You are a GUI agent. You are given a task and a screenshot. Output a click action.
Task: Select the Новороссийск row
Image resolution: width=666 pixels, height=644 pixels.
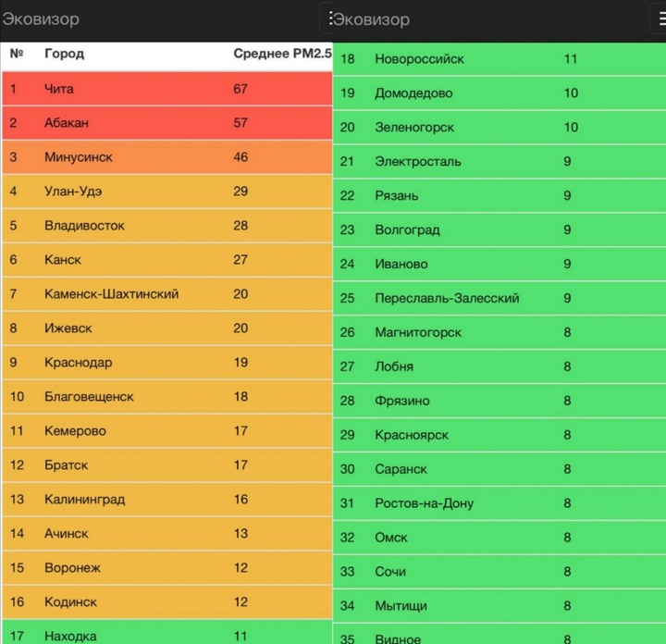coord(499,59)
